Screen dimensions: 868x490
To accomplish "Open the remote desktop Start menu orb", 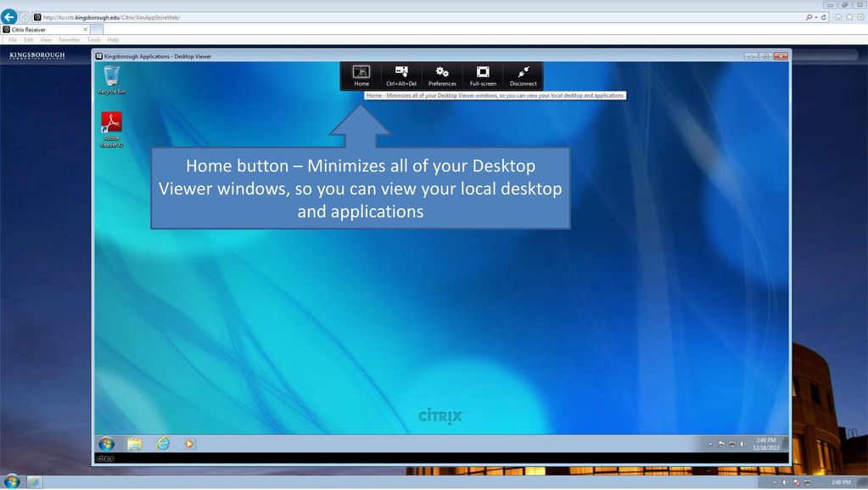I will [107, 443].
